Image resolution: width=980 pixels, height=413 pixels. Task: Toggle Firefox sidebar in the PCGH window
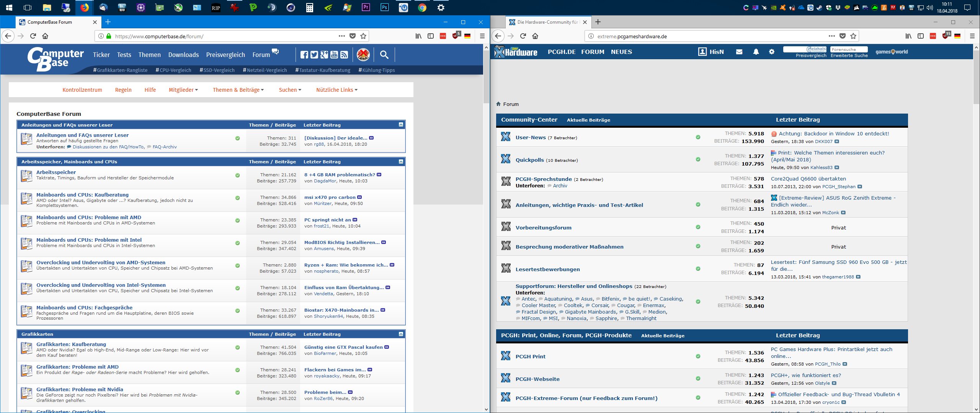(921, 36)
